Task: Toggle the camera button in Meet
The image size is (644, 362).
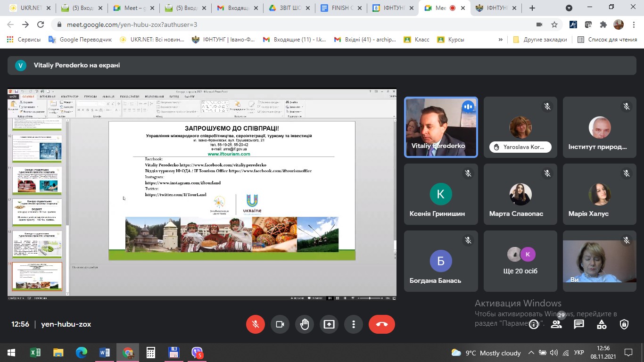Action: tap(280, 324)
